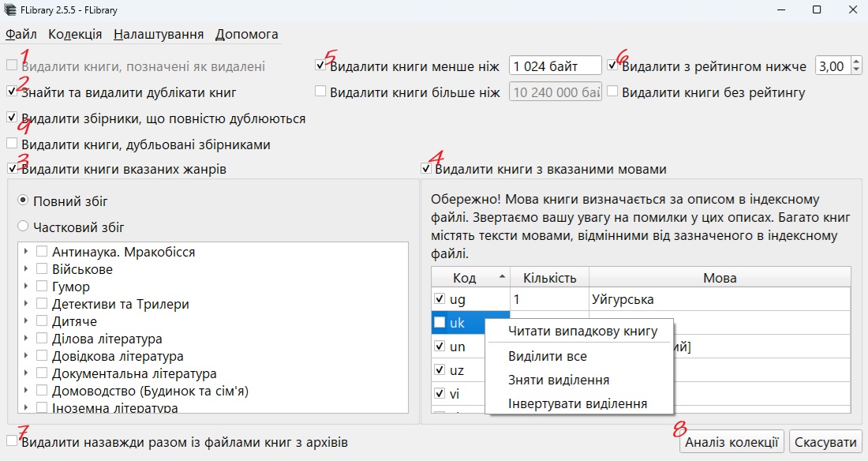The image size is (868, 461).
Task: Expand the 'Дитяче' genre node
Action: click(26, 320)
